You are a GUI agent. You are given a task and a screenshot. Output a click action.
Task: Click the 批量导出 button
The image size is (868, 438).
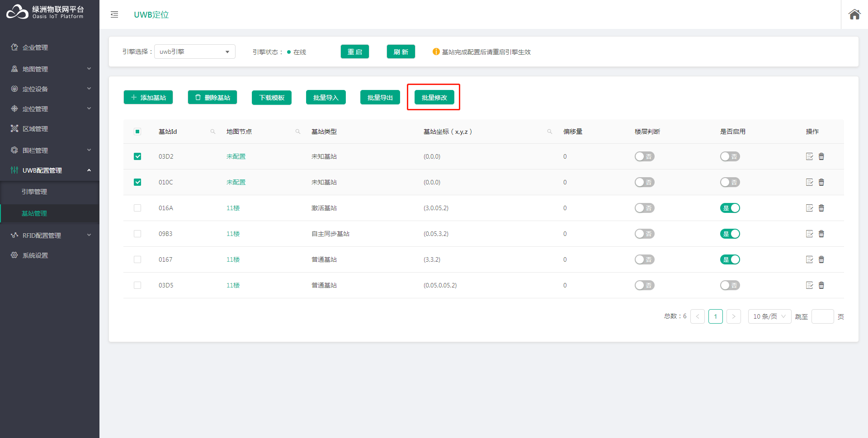click(x=380, y=97)
